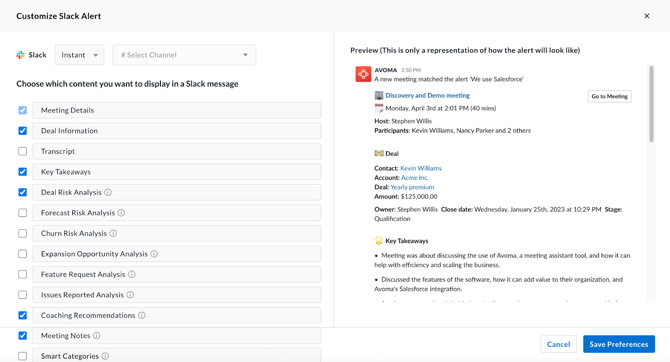Click info icon beside Coaching Recommendations
670x362 pixels.
pos(142,315)
